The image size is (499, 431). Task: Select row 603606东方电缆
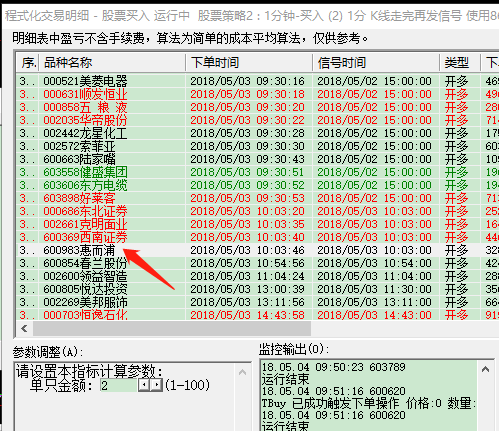[x=257, y=185]
